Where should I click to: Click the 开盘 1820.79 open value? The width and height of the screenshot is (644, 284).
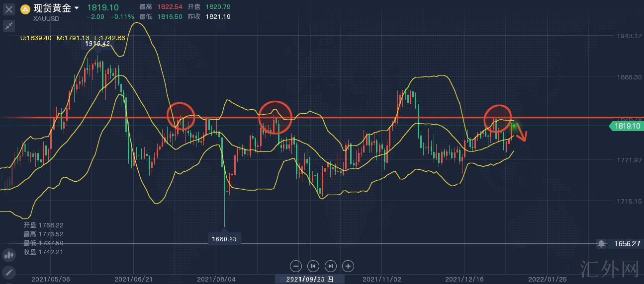pyautogui.click(x=209, y=7)
